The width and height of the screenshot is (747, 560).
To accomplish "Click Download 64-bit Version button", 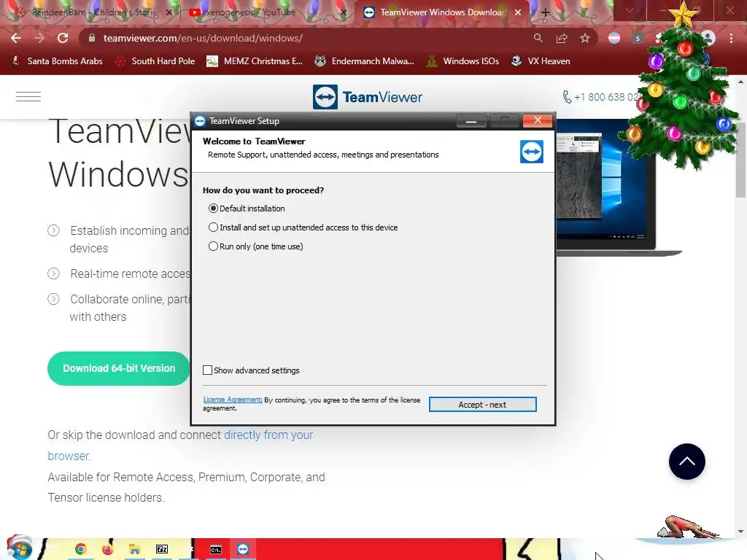I will 119,368.
